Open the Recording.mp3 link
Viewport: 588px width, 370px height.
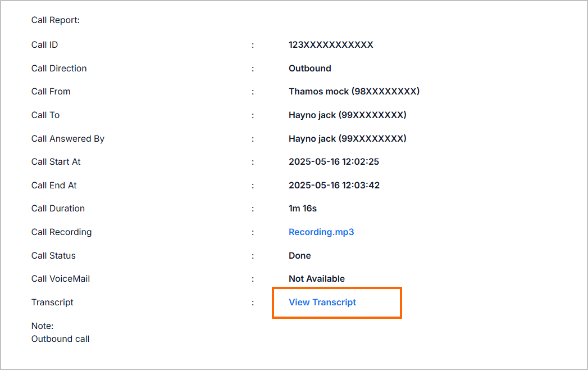click(321, 232)
